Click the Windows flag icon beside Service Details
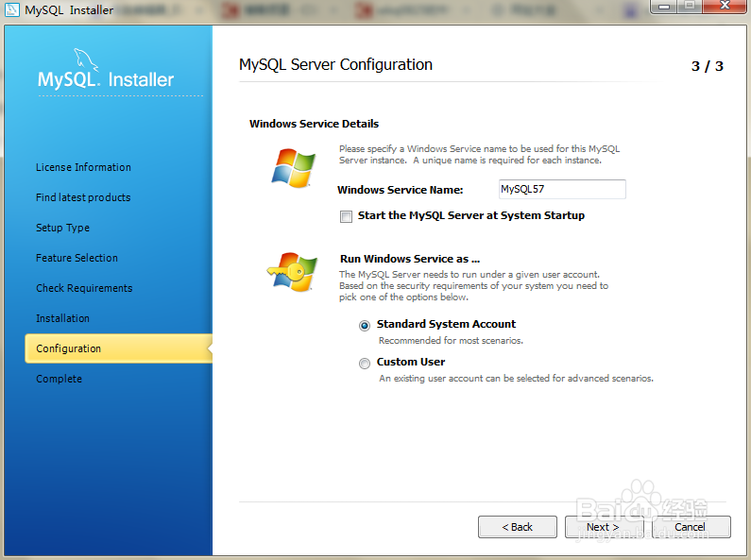The width and height of the screenshot is (751, 560). pyautogui.click(x=293, y=167)
